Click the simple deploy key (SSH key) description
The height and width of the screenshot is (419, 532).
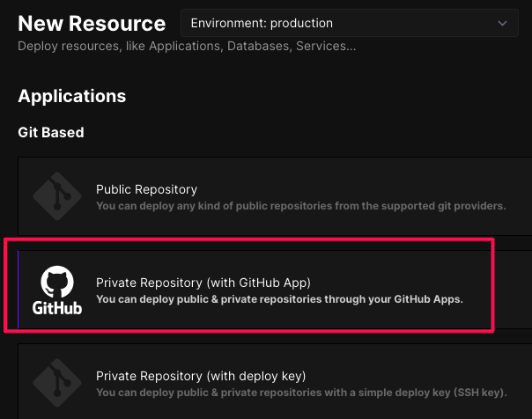point(301,393)
